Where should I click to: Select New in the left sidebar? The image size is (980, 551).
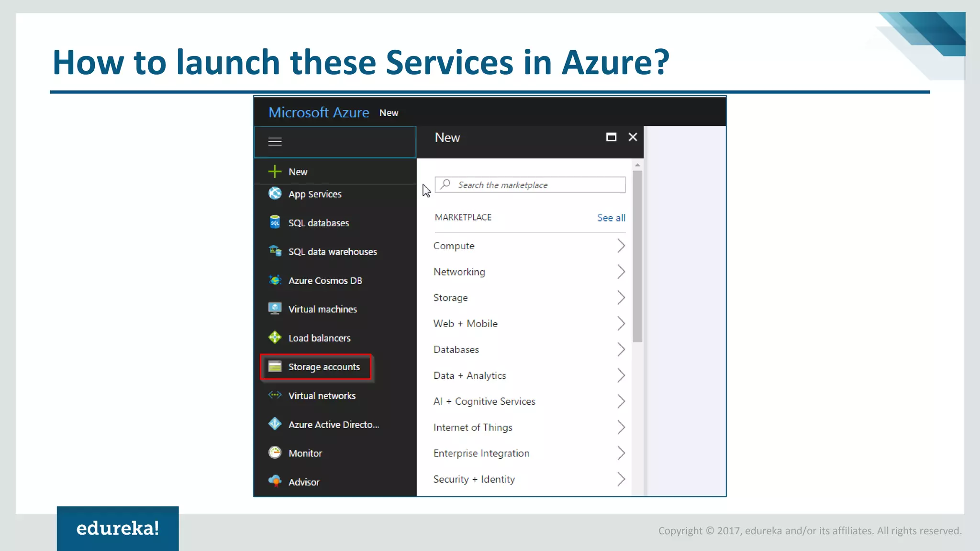(298, 172)
